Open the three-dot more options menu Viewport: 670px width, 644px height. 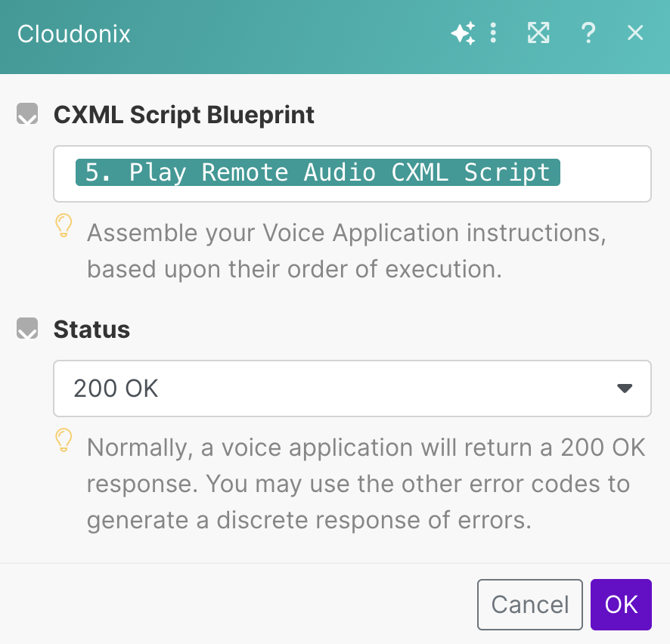493,33
